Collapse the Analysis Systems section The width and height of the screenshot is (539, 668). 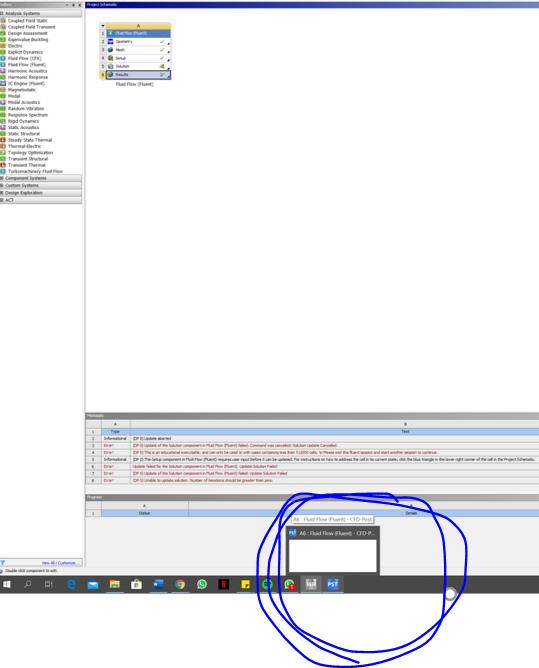(x=2, y=14)
